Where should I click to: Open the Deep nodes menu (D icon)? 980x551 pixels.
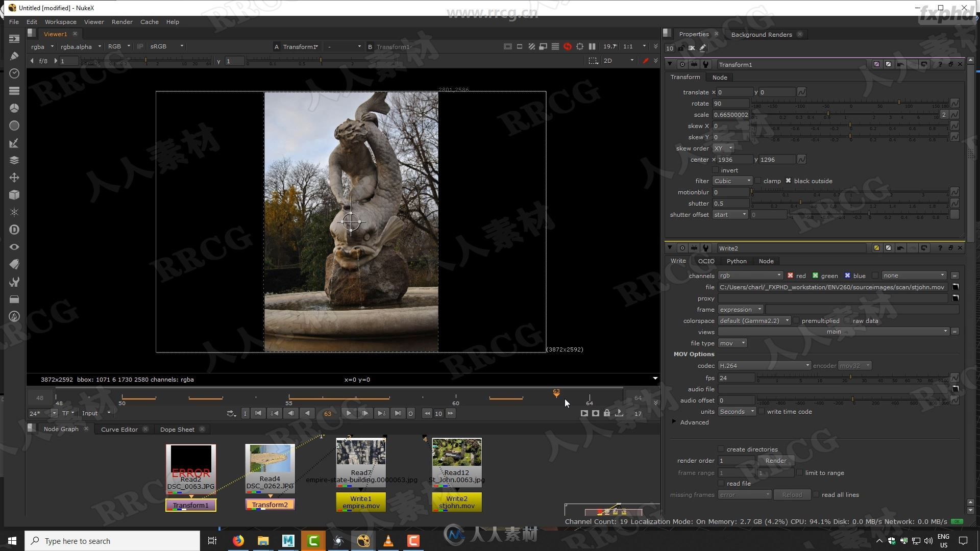click(14, 230)
